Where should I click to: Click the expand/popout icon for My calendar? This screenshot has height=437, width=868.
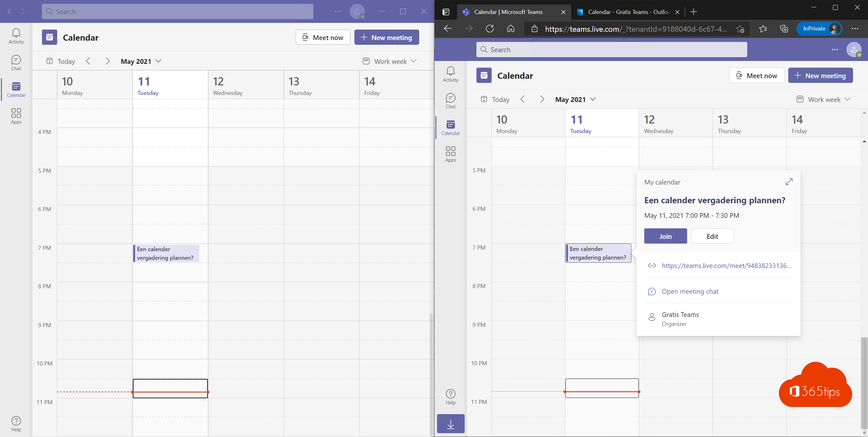(x=790, y=182)
